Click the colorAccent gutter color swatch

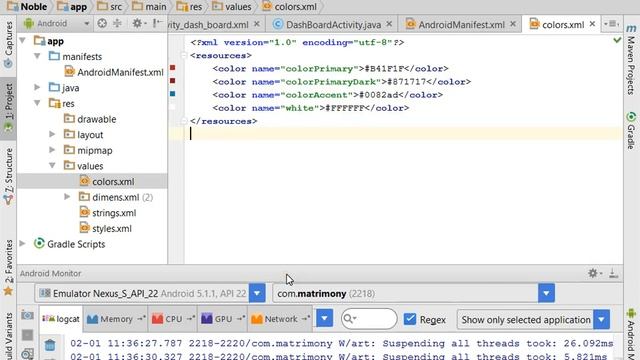click(x=173, y=94)
